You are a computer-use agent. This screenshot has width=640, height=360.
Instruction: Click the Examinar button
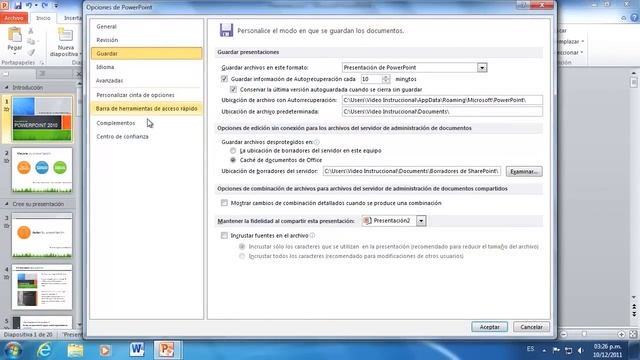[x=524, y=171]
